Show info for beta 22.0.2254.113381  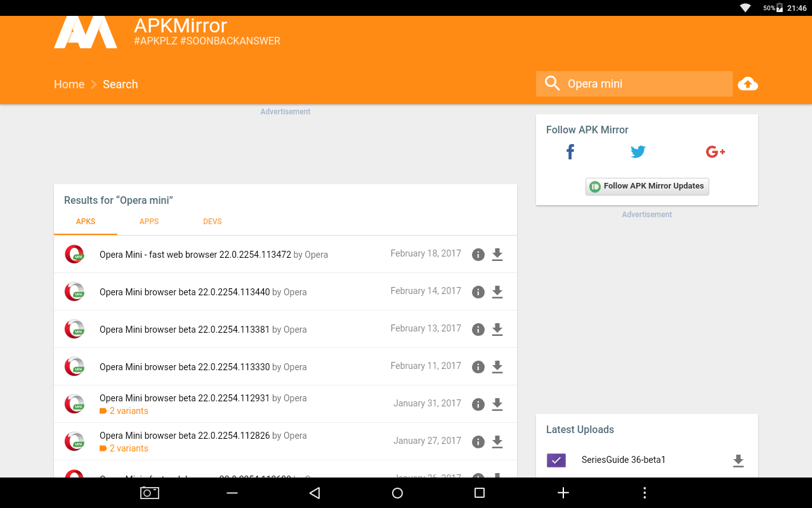click(478, 330)
